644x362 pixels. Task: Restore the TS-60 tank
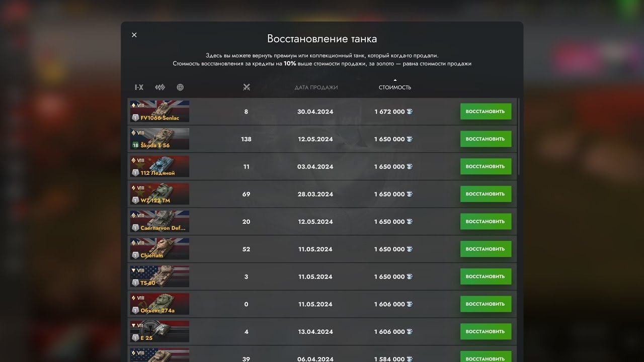point(486,277)
